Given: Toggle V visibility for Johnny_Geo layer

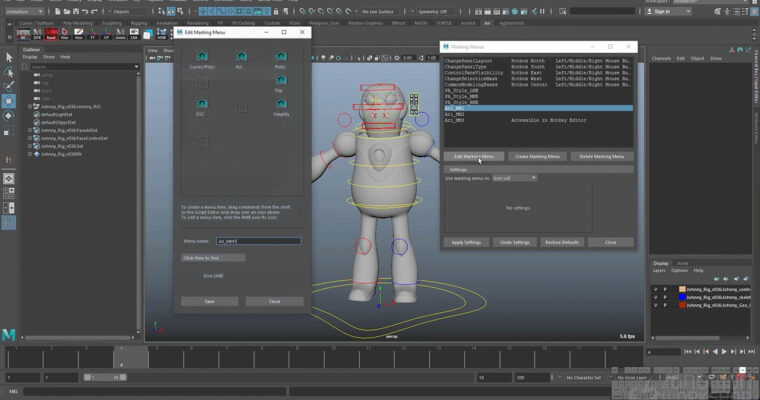Looking at the screenshot, I should pos(655,305).
